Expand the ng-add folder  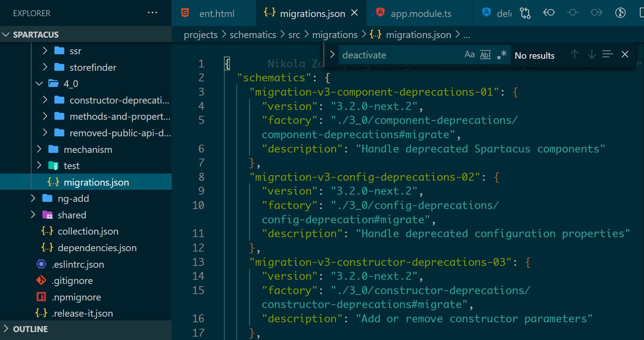(33, 198)
